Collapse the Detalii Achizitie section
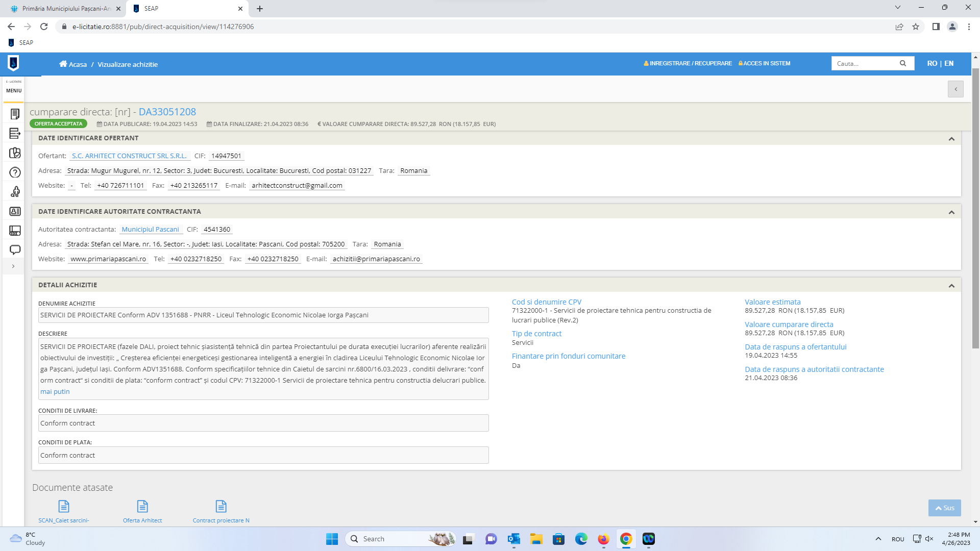This screenshot has height=551, width=980. tap(951, 286)
